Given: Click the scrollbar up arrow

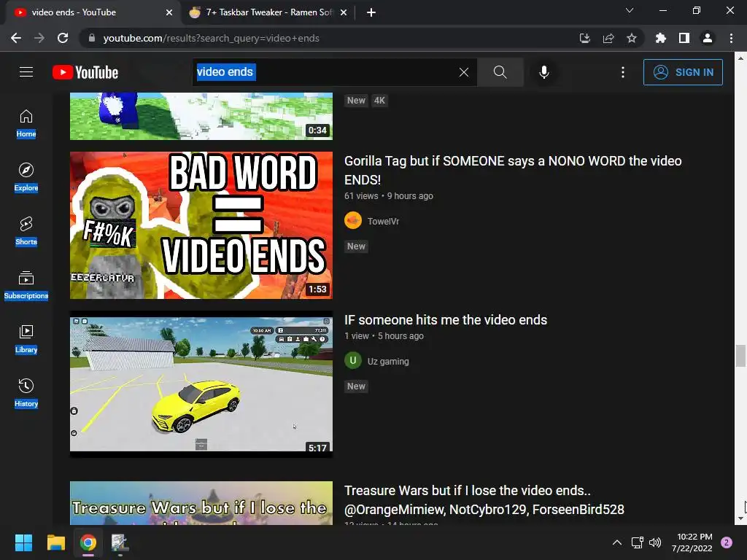Looking at the screenshot, I should coord(740,58).
